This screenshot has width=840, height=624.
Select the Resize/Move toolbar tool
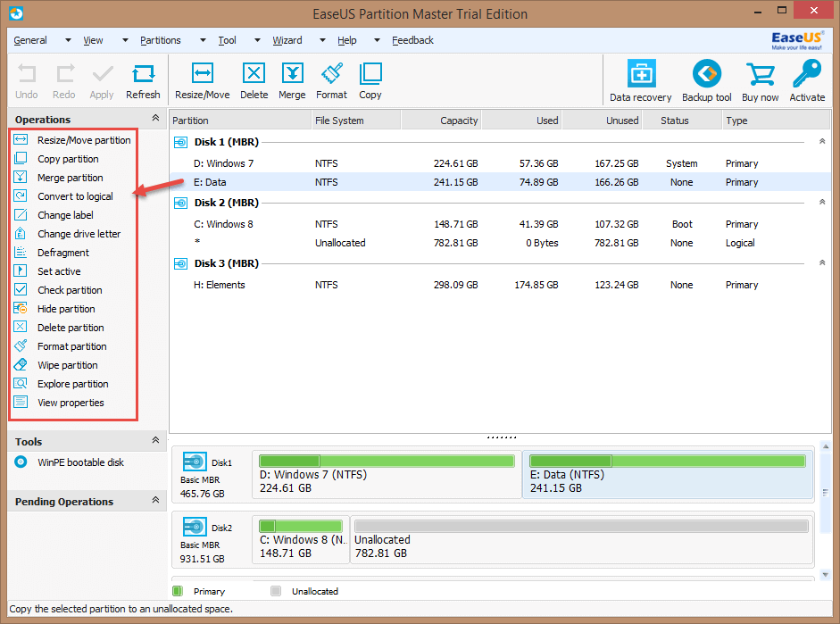(x=203, y=80)
